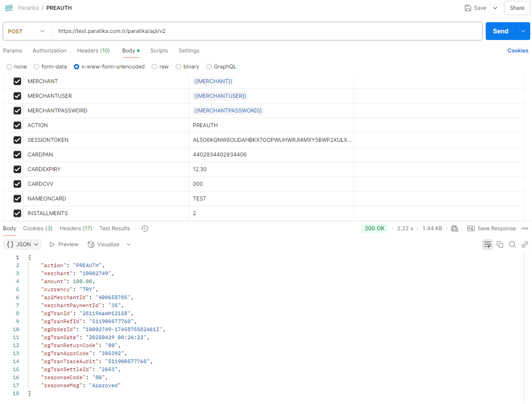Viewport: 532px width, 404px height.
Task: Toggle word wrap in response body
Action: point(488,244)
